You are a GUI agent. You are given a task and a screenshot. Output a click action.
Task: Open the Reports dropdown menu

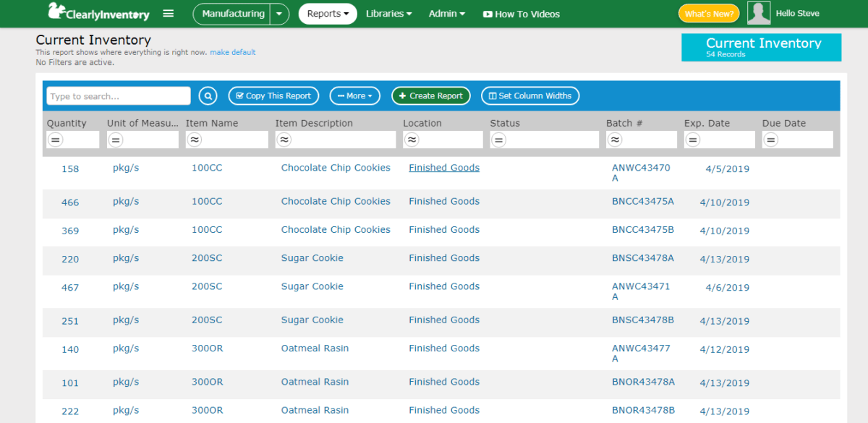click(x=328, y=14)
